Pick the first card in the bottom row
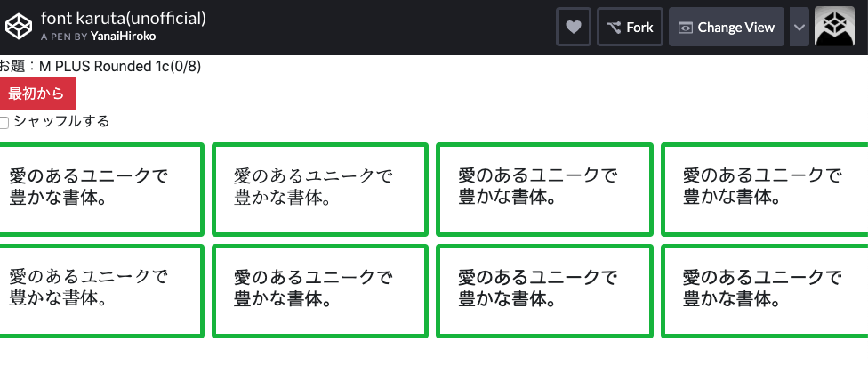Viewport: 868px width, 366px height. tap(101, 290)
